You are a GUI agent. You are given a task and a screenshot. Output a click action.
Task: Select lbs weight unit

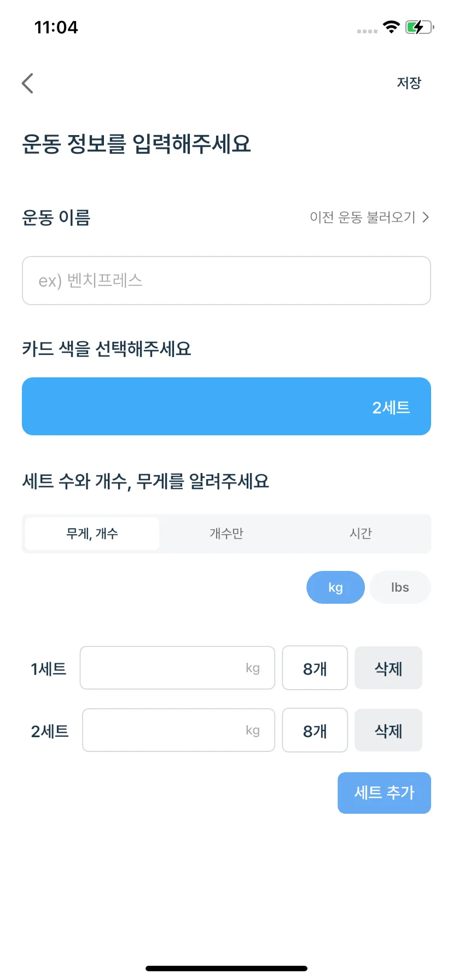[400, 587]
